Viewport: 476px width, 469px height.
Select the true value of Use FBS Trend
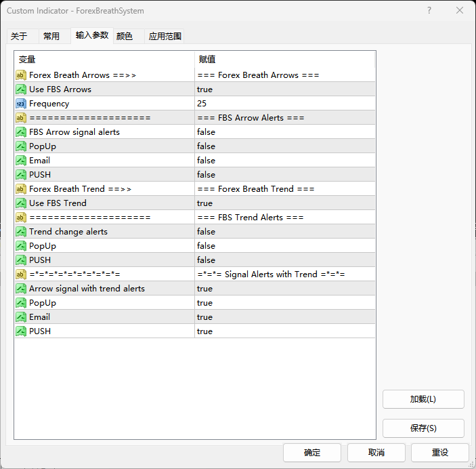coord(285,203)
